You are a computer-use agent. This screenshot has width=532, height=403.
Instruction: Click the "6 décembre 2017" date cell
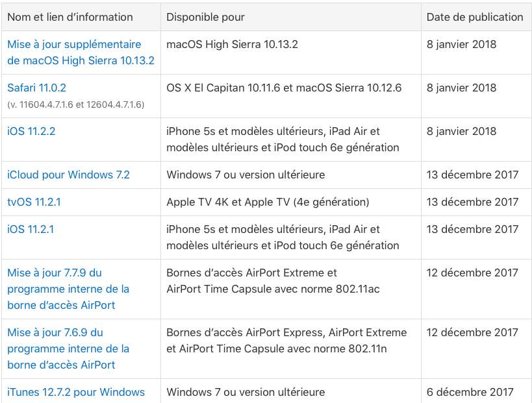click(470, 392)
